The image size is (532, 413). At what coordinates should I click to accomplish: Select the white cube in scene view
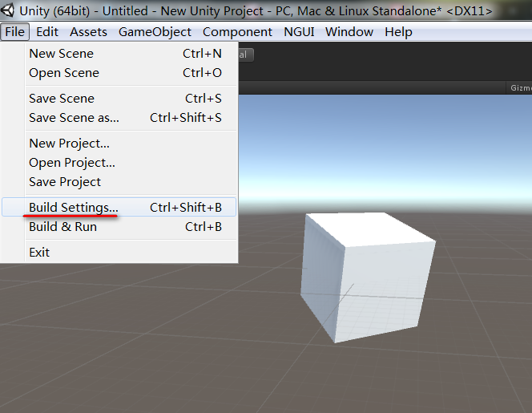click(x=366, y=277)
